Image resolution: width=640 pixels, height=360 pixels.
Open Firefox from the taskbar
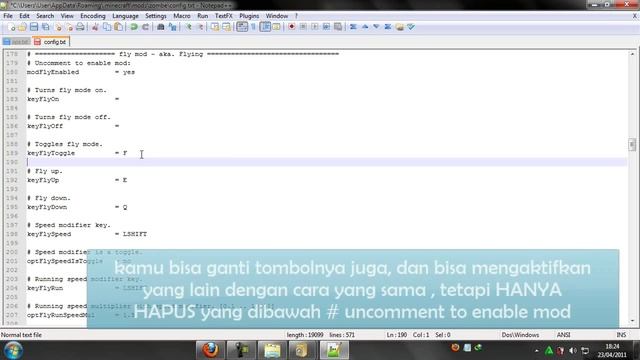click(x=210, y=350)
